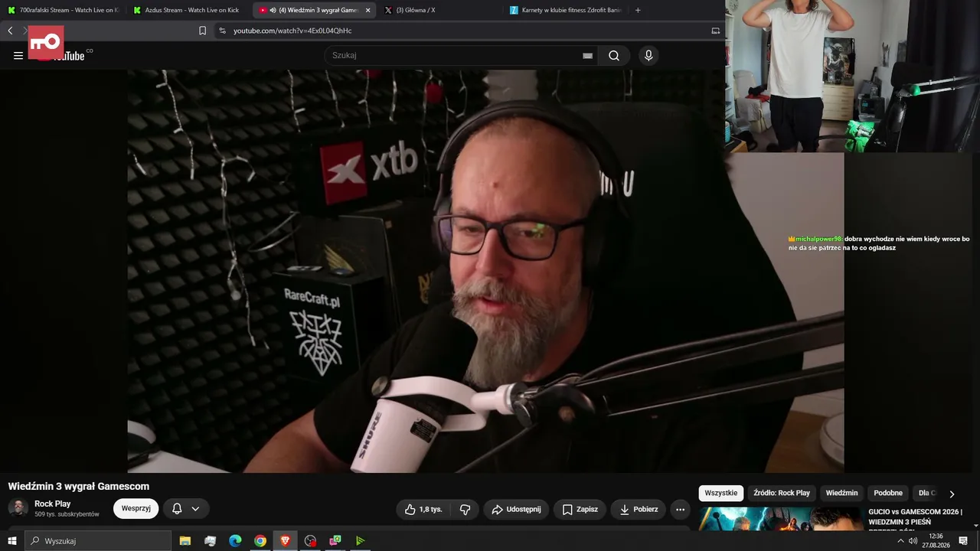
Task: Open more actions three-dot menu
Action: tap(680, 509)
